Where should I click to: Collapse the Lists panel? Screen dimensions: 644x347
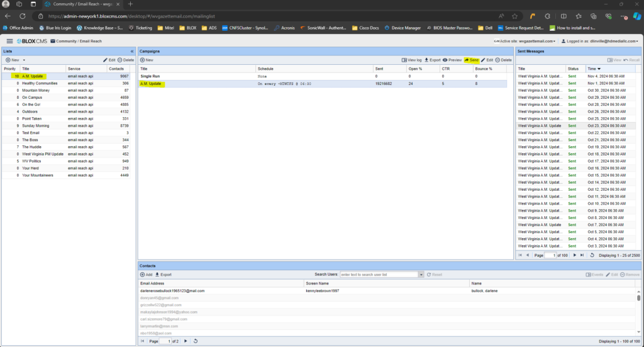[131, 51]
